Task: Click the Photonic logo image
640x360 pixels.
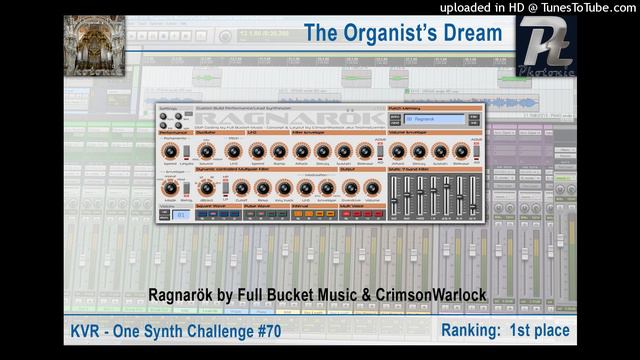Action: click(x=546, y=46)
